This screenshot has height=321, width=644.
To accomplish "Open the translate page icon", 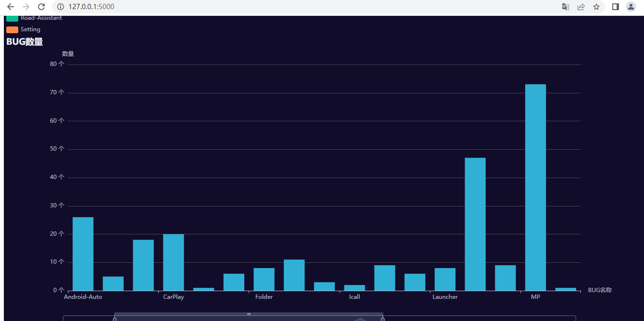I will pyautogui.click(x=566, y=7).
